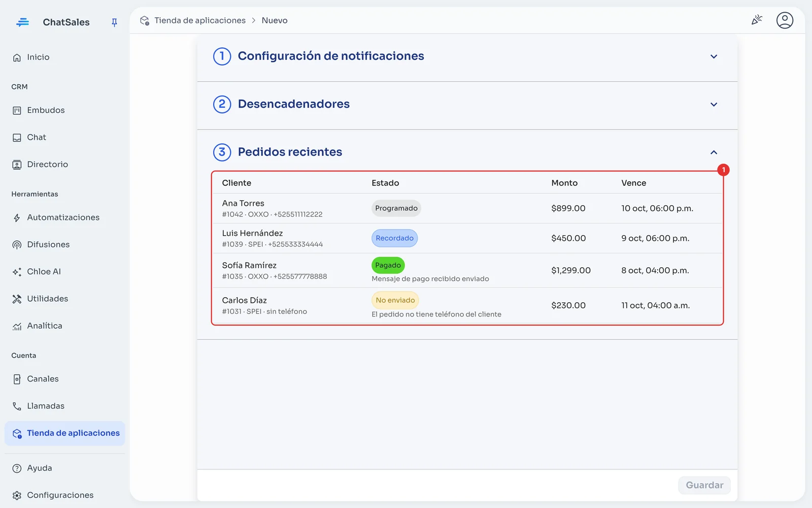The height and width of the screenshot is (508, 812).
Task: Click Tienda de aplicaciones breadcrumb link
Action: pyautogui.click(x=200, y=20)
